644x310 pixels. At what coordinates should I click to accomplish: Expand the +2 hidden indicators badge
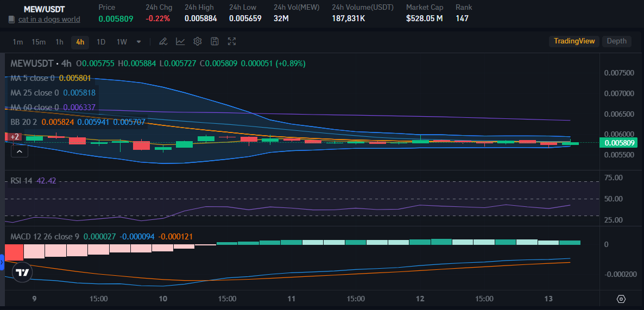[x=14, y=137]
